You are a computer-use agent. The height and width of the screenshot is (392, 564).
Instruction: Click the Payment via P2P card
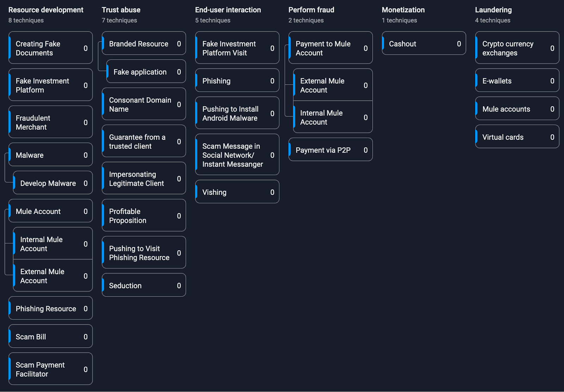[x=330, y=150]
